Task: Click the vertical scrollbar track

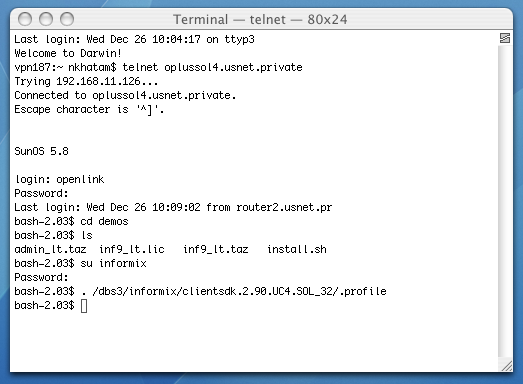Action: (505, 202)
